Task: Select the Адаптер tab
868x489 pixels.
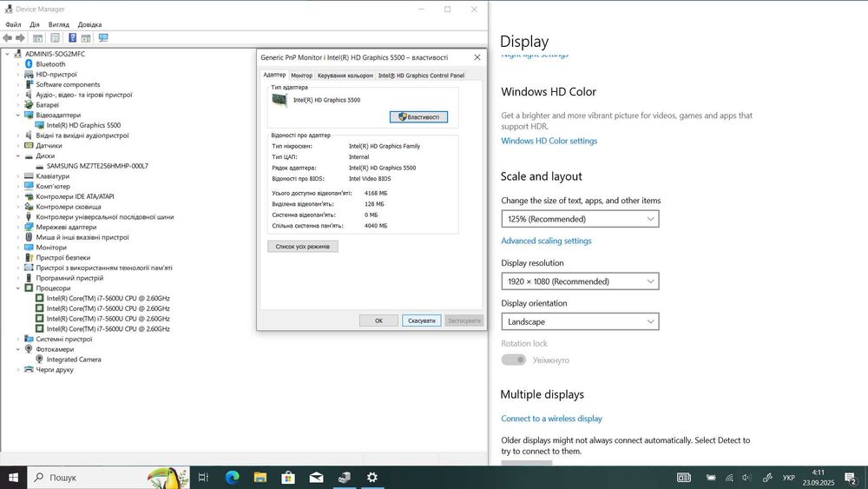Action: coord(274,75)
